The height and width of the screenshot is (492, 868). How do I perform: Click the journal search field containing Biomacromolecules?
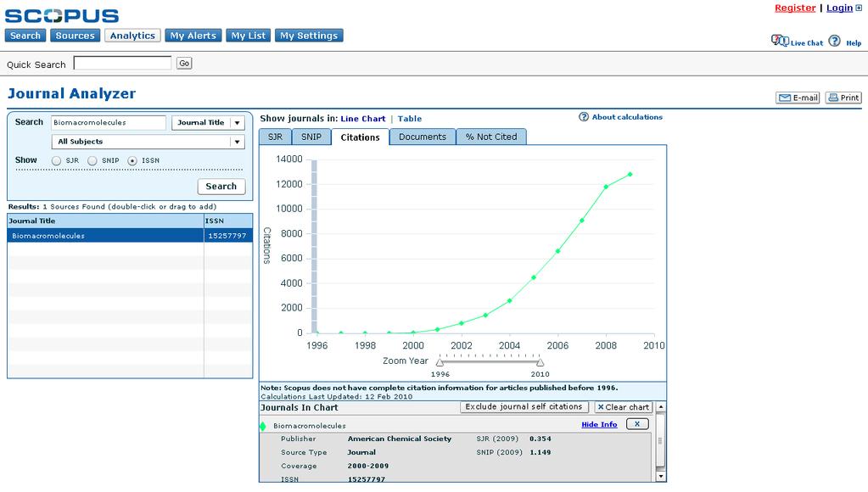point(109,122)
